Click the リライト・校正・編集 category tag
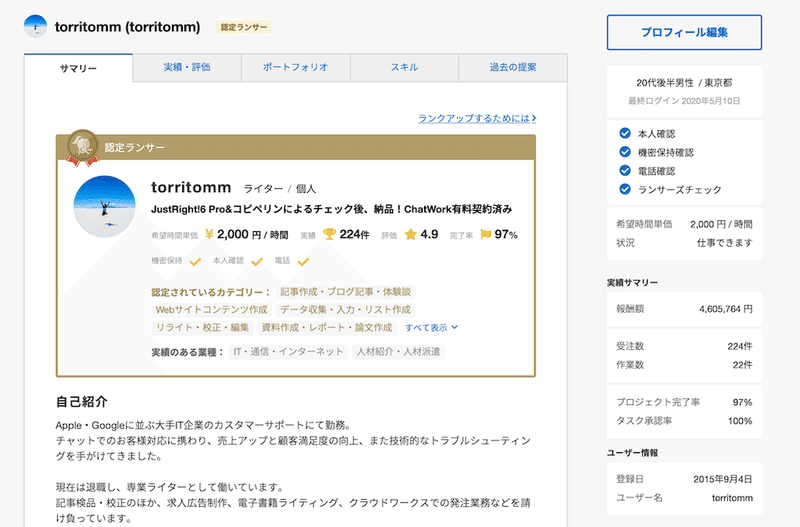 (x=203, y=328)
